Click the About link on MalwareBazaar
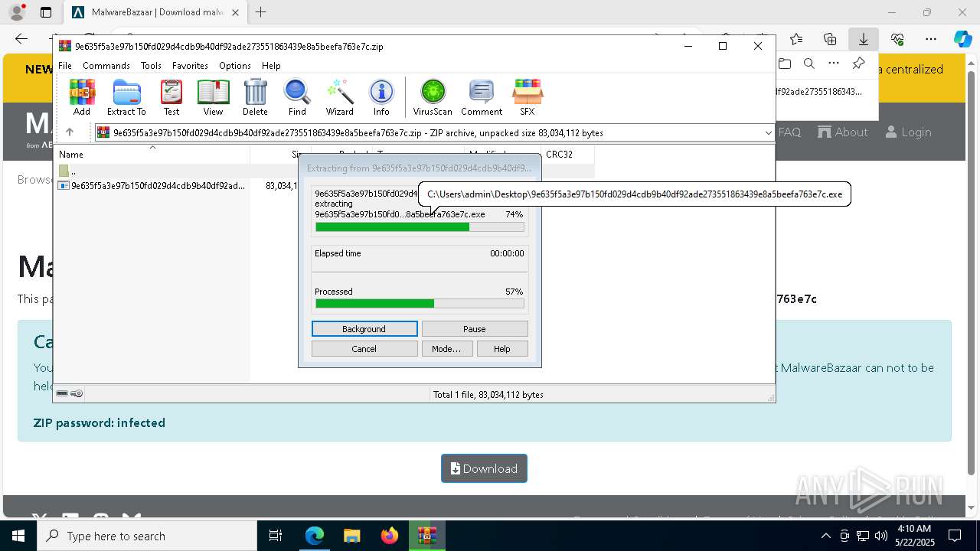The width and height of the screenshot is (980, 551). tap(843, 132)
